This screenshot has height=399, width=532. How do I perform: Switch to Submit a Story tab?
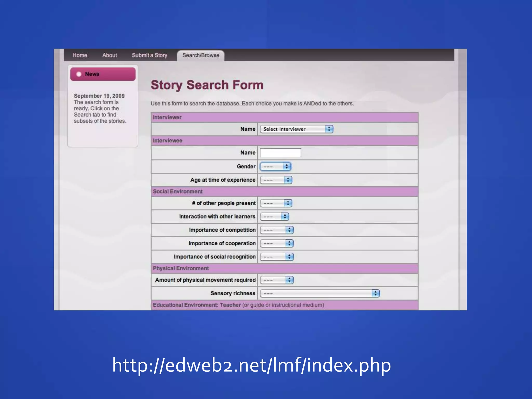point(149,55)
